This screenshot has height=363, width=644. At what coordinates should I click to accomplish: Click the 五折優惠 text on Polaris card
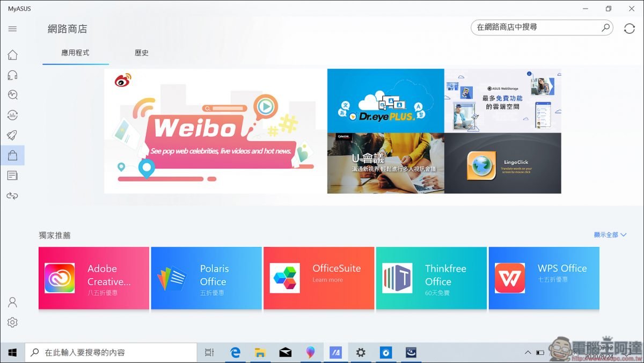(212, 293)
